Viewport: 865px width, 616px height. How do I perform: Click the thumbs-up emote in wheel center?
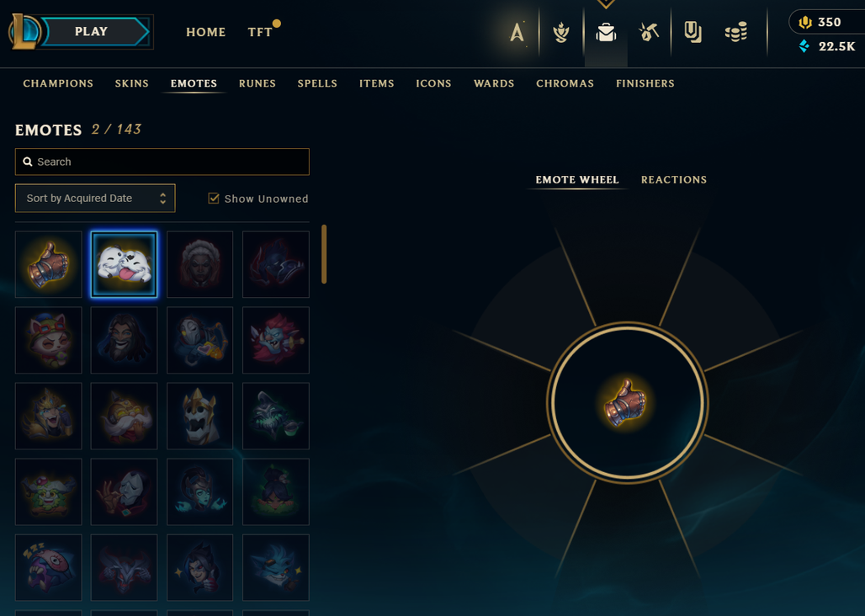point(626,402)
